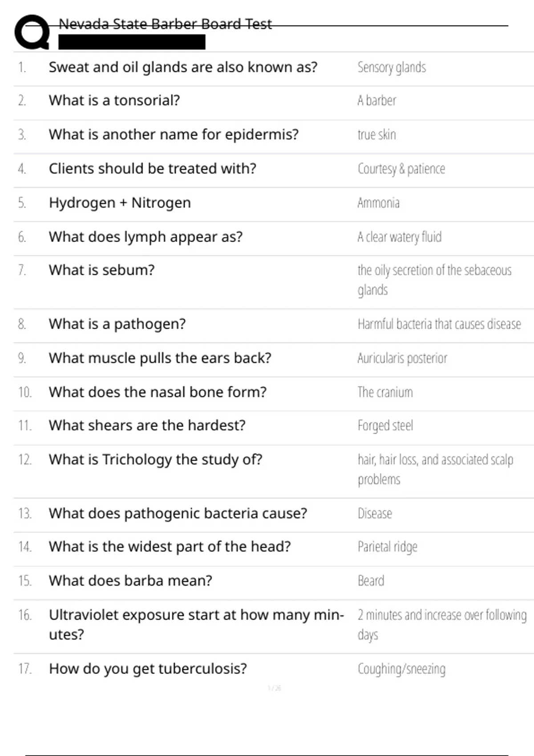Click the answer "Ammonia"
Screen dimensions: 534x756
[x=378, y=203]
